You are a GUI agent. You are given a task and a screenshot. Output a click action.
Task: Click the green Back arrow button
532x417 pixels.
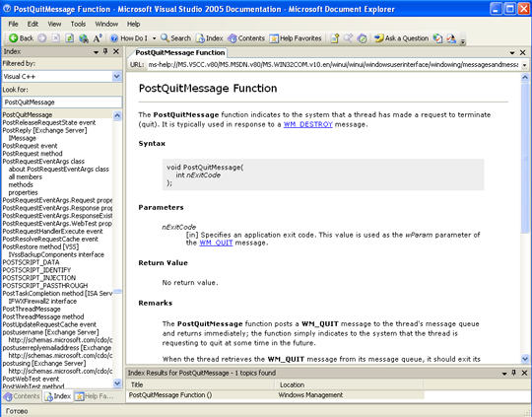click(21, 38)
